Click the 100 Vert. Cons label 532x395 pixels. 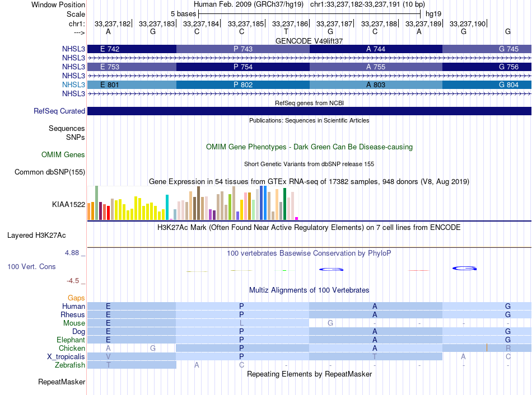point(31,266)
